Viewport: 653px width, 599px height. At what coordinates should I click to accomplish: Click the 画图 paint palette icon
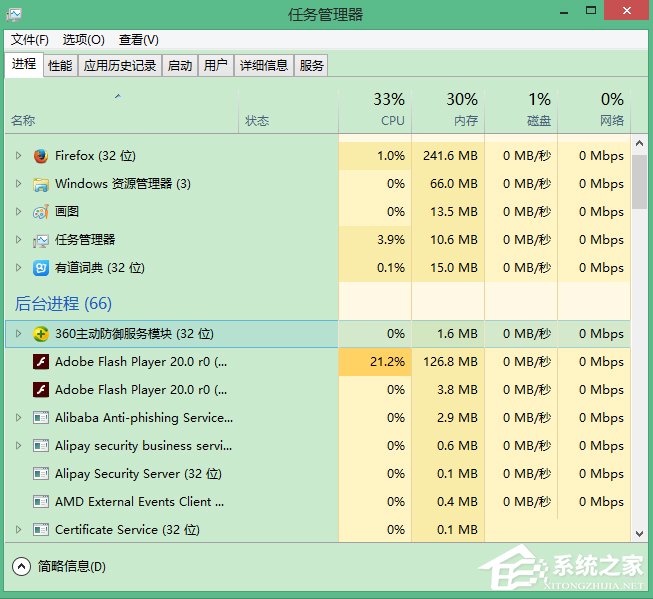tap(41, 212)
